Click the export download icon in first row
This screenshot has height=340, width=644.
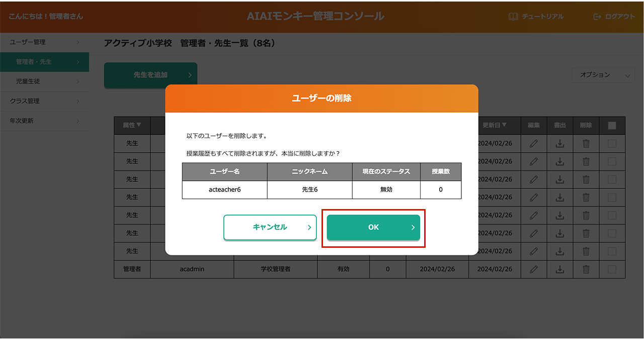point(559,144)
